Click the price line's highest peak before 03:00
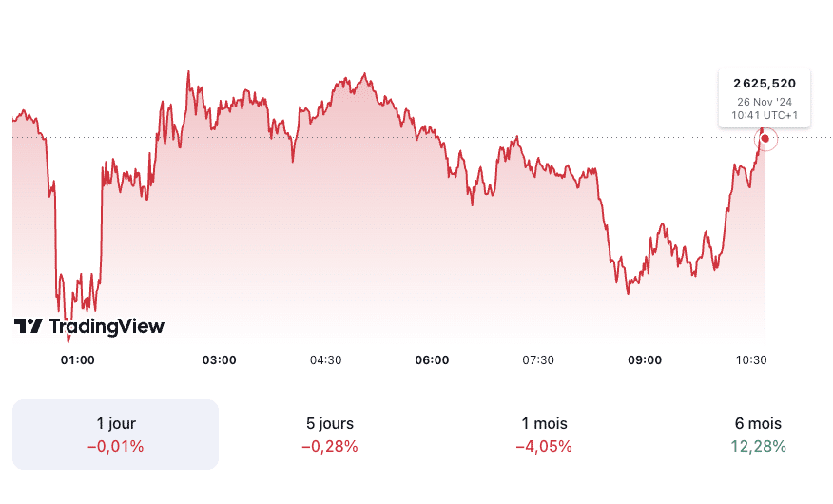This screenshot has width=833, height=504. pyautogui.click(x=188, y=72)
